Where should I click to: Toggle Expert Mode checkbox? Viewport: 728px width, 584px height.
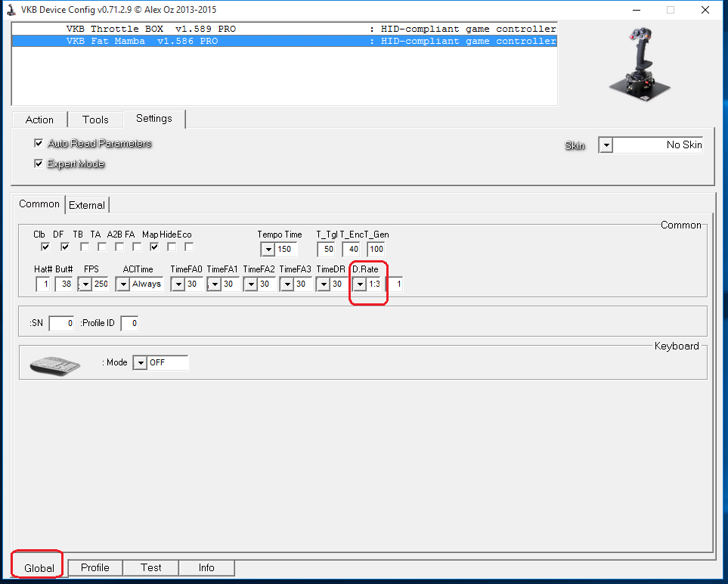click(x=39, y=163)
